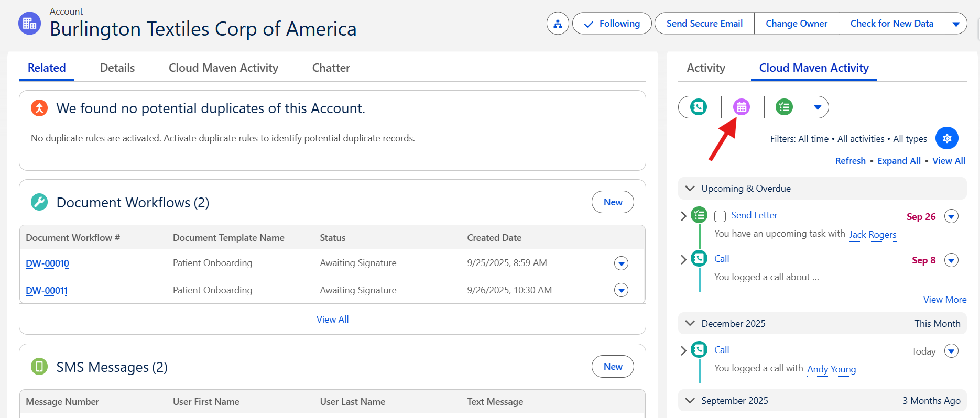Click the User Last Name column header
980x418 pixels.
(x=353, y=402)
